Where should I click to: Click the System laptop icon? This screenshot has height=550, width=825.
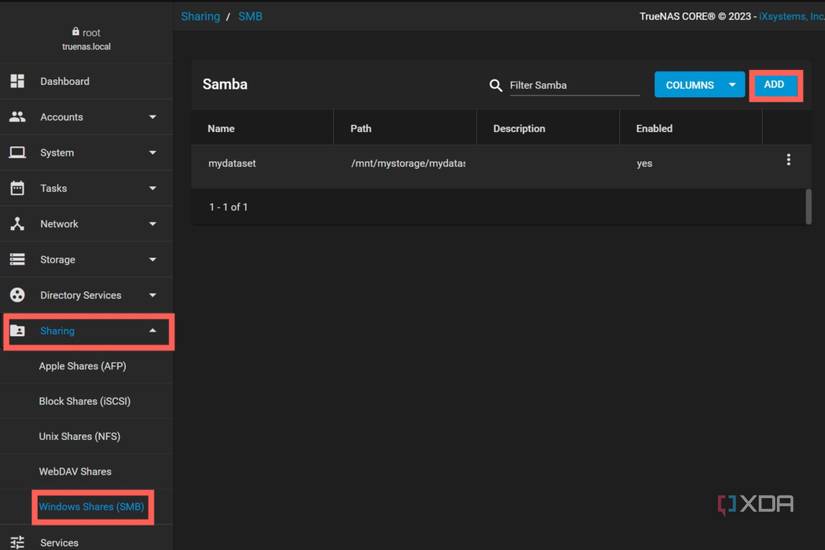[17, 153]
